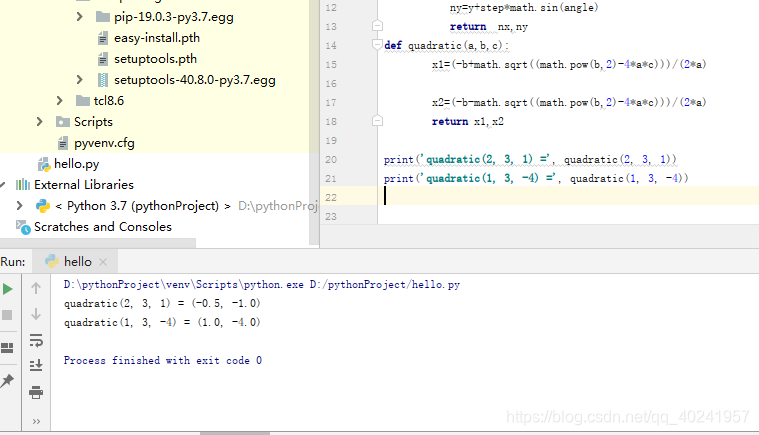Click the x2= formula line in editor
Image resolution: width=759 pixels, height=435 pixels.
tap(569, 103)
